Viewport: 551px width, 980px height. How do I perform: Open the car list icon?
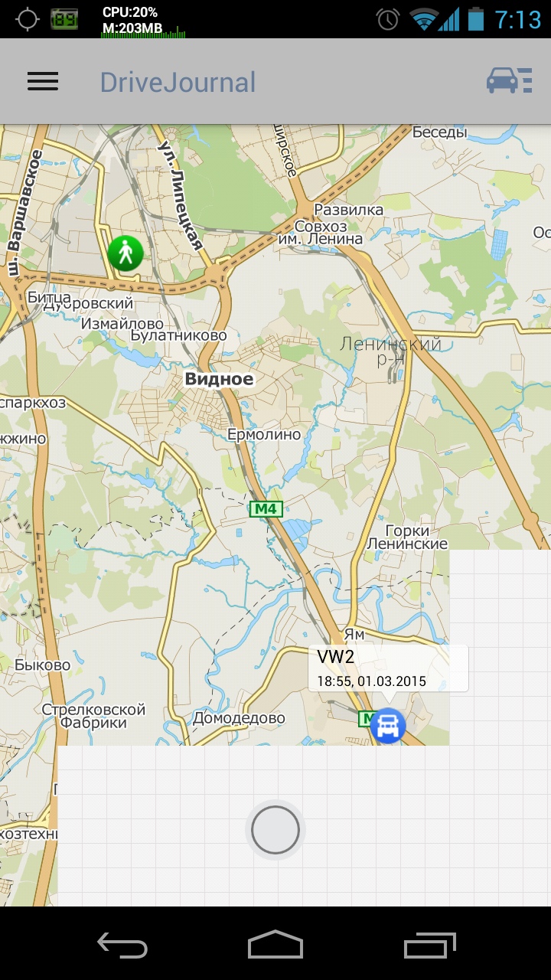[x=510, y=81]
